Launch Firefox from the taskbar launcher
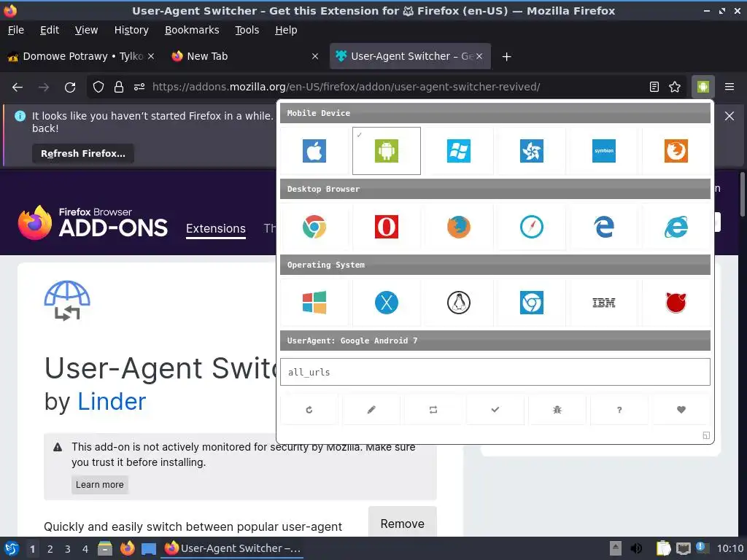 [127, 548]
